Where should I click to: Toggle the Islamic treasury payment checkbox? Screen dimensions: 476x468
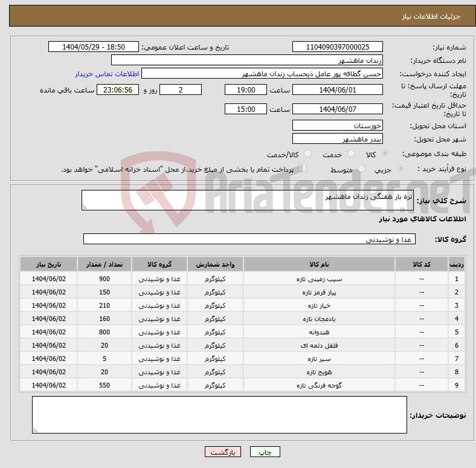click(x=302, y=168)
